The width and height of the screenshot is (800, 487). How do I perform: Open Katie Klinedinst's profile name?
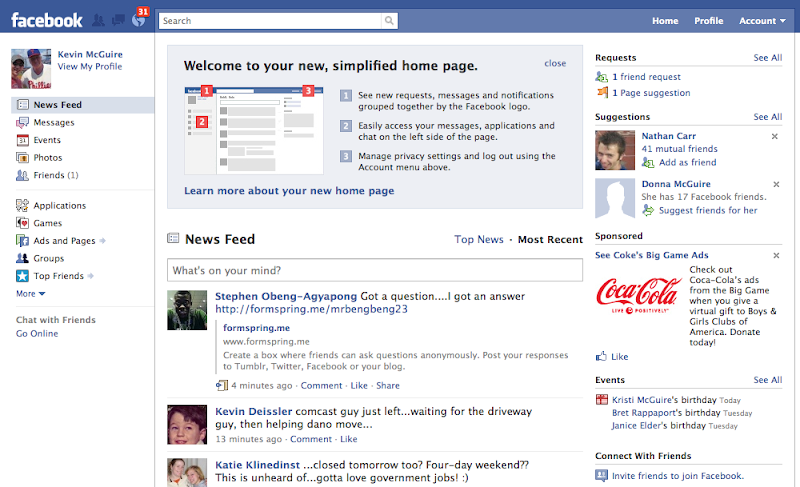point(257,465)
